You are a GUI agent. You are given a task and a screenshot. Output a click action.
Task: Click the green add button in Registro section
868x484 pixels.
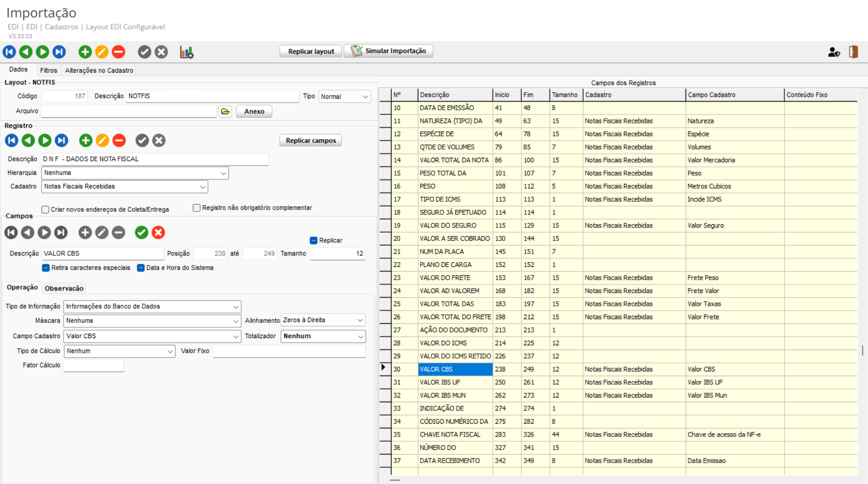pyautogui.click(x=86, y=140)
